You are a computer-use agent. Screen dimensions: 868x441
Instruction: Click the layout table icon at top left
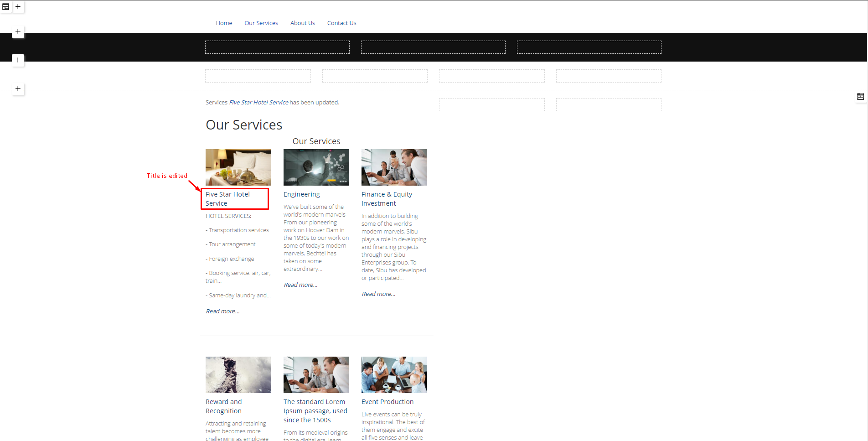pos(6,7)
